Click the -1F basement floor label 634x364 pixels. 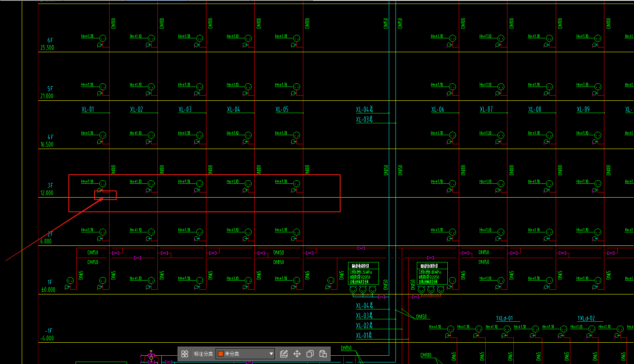[x=49, y=331]
